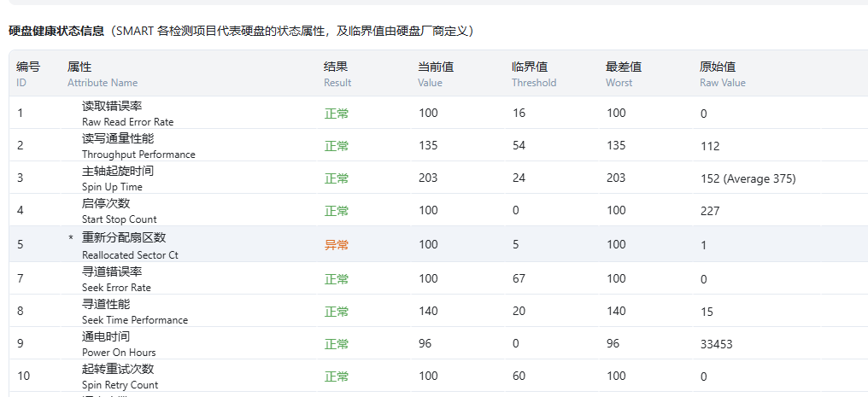
Task: Select the 当前值 Value column header
Action: pos(435,74)
